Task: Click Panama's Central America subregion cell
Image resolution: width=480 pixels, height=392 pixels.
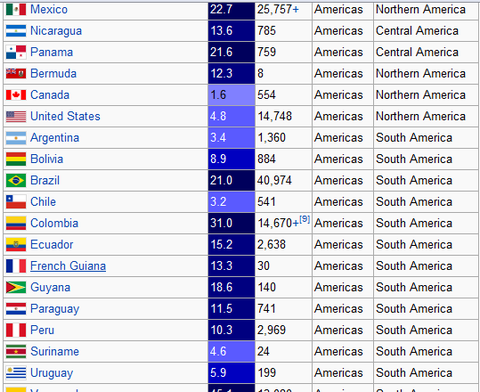Action: (426, 52)
